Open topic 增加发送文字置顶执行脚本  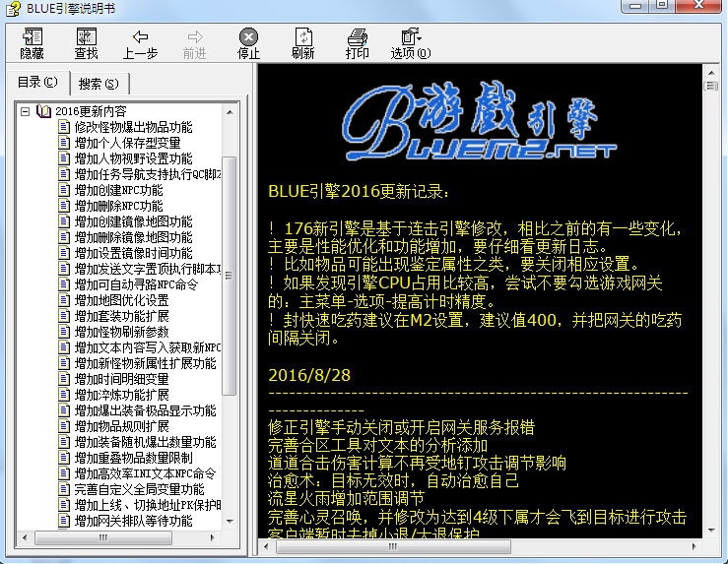148,269
